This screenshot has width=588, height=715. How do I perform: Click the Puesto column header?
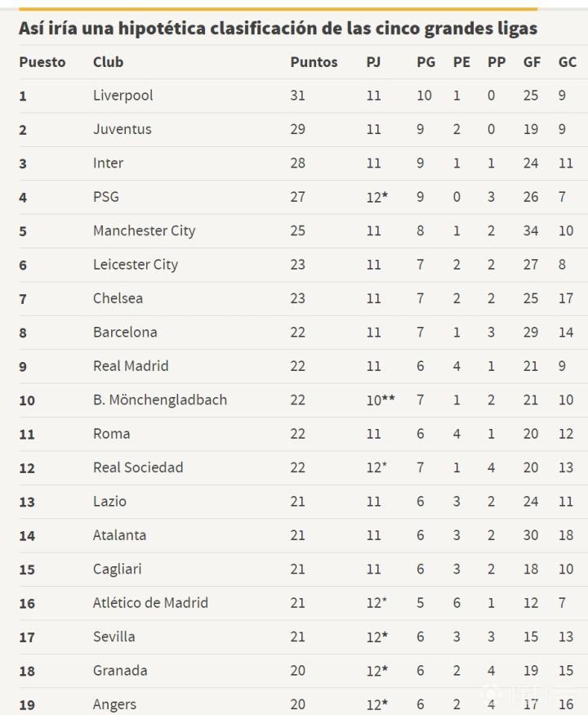(x=42, y=62)
